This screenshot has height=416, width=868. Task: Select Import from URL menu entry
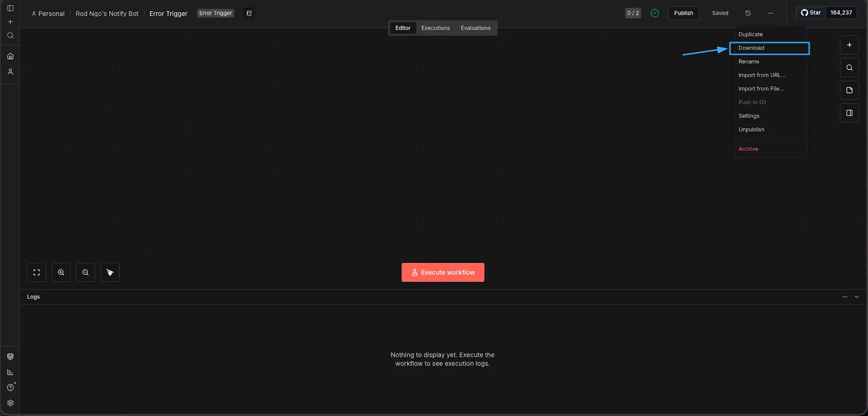[x=770, y=75]
